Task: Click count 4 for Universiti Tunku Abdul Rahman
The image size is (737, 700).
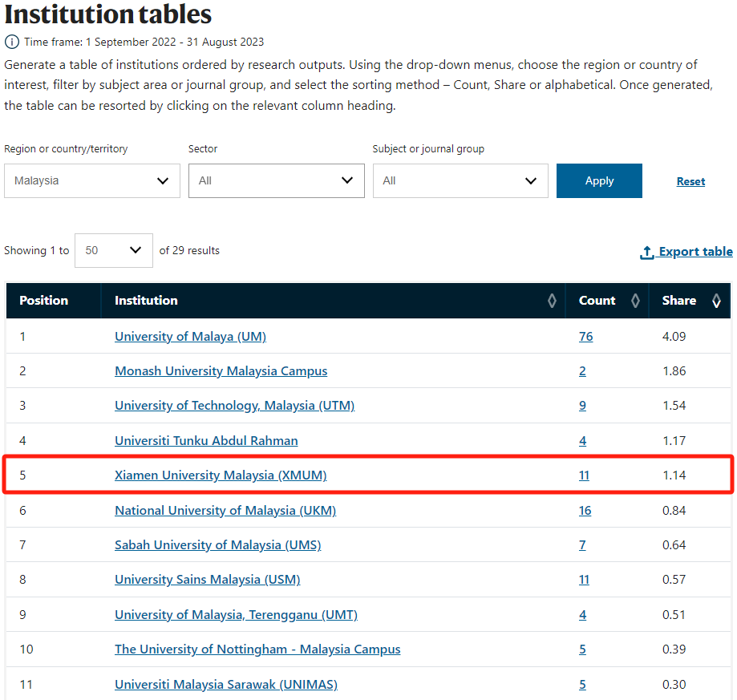Action: point(582,441)
